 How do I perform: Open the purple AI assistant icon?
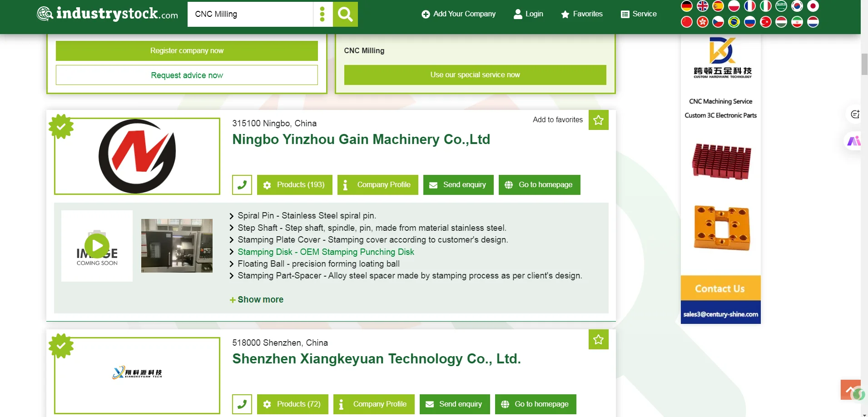[853, 141]
